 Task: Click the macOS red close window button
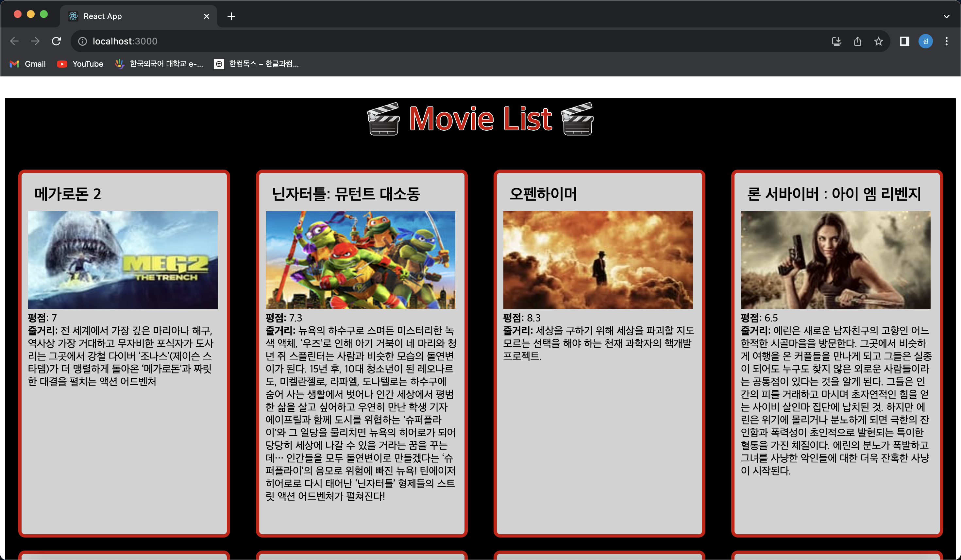18,14
